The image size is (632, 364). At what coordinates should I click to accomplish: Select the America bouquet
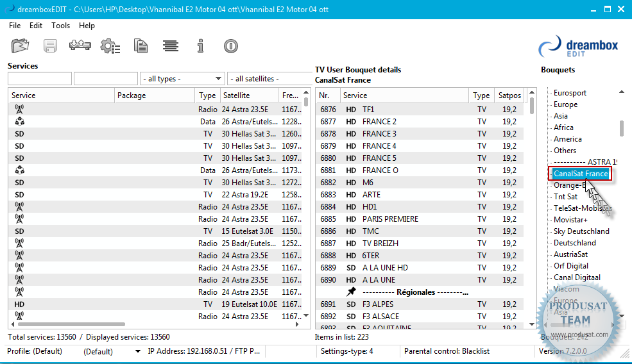click(567, 139)
